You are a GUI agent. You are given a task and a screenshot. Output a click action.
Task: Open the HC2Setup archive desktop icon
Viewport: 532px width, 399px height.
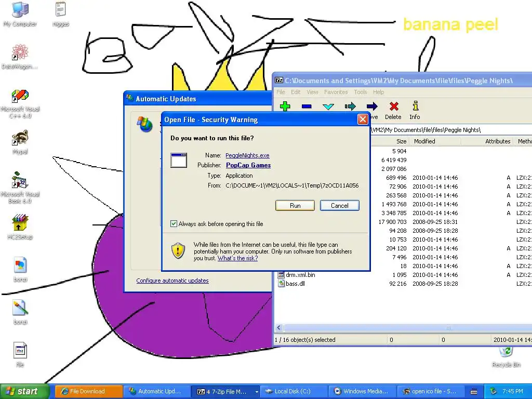tap(20, 223)
